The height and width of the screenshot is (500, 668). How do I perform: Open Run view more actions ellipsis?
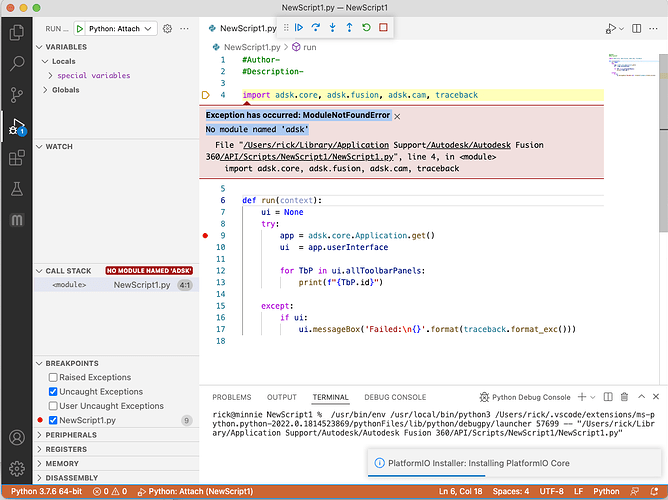(x=184, y=29)
